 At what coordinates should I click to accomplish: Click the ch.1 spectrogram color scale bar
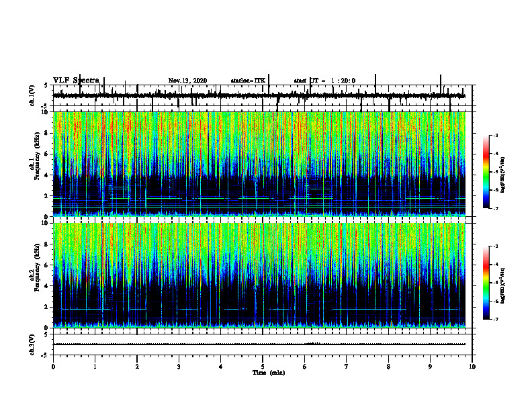(x=486, y=172)
